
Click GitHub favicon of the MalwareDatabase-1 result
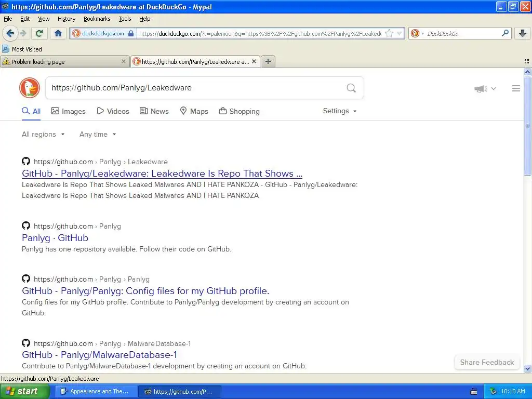26,343
